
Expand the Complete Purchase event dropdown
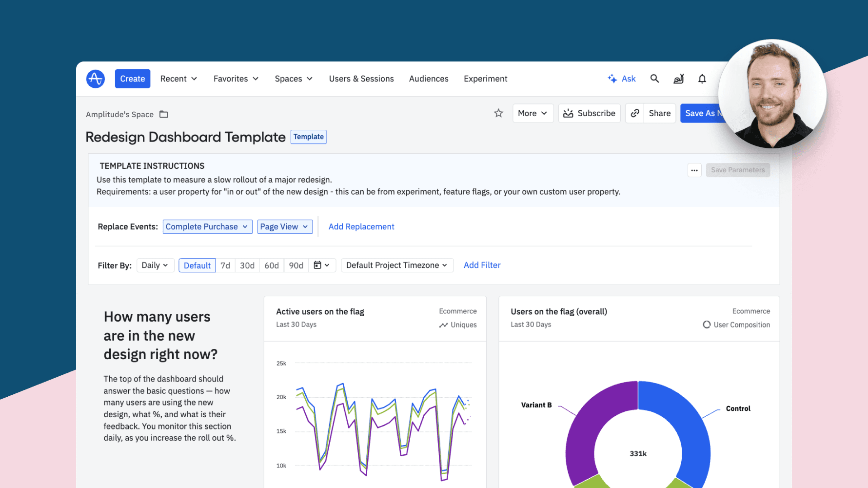pos(207,226)
